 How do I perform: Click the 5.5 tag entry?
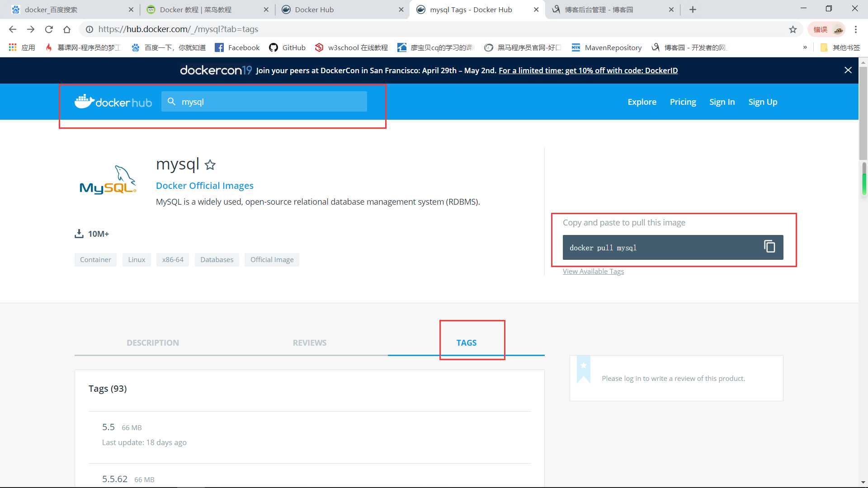(108, 427)
